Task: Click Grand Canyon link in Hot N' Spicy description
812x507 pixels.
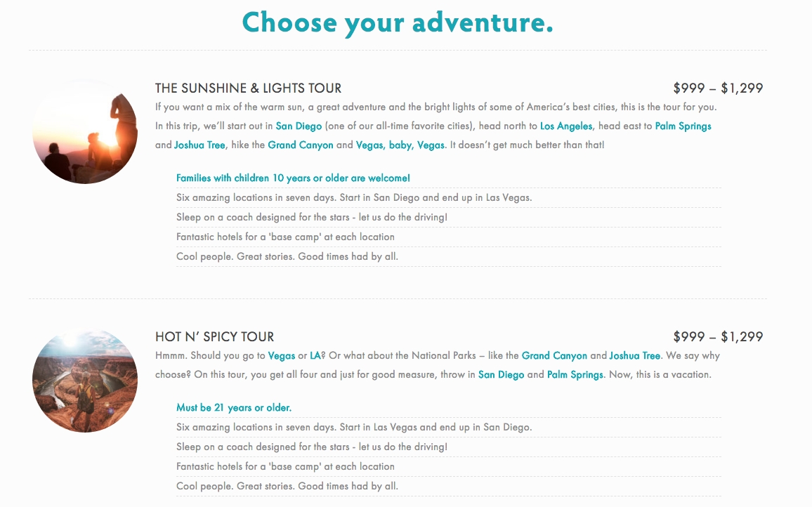Action: tap(554, 356)
